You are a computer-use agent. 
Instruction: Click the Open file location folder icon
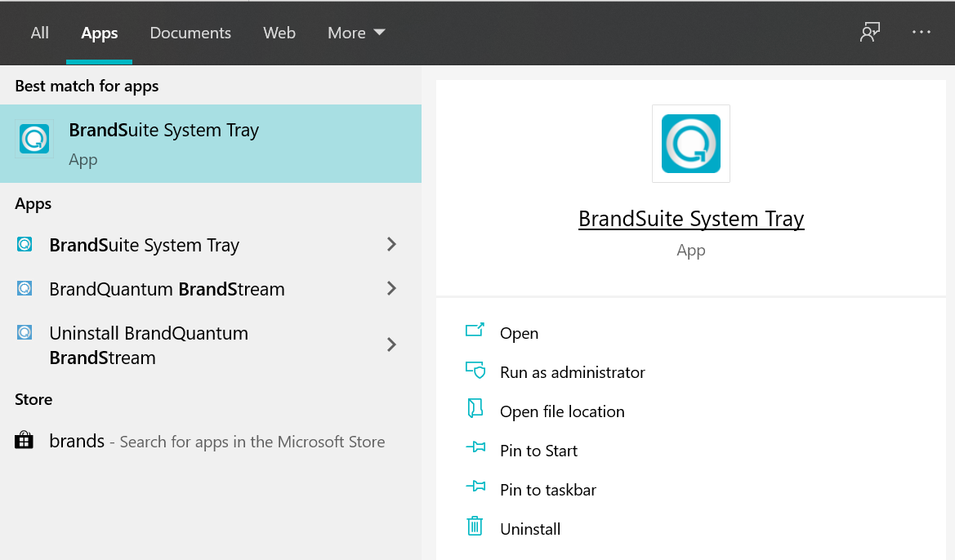coord(475,408)
